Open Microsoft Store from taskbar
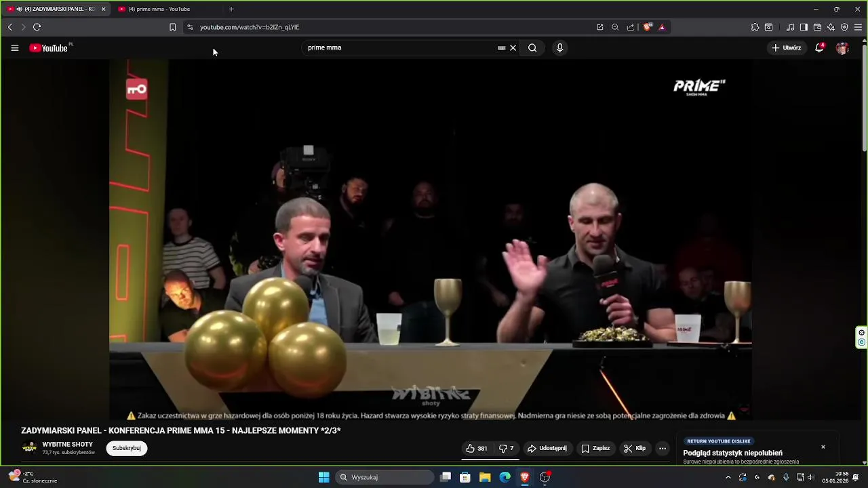Screen dimensions: 868x488 tap(465, 477)
